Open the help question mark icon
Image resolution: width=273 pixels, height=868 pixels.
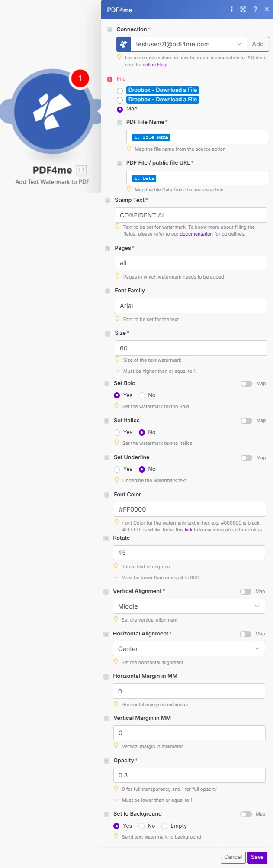tap(255, 9)
